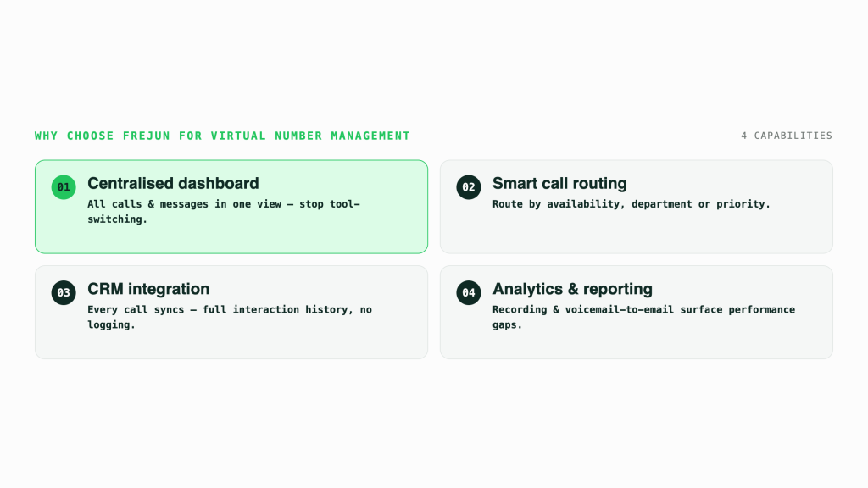Click the word 'switching.' in the first card
Viewport: 868px width, 488px height.
[x=117, y=219]
